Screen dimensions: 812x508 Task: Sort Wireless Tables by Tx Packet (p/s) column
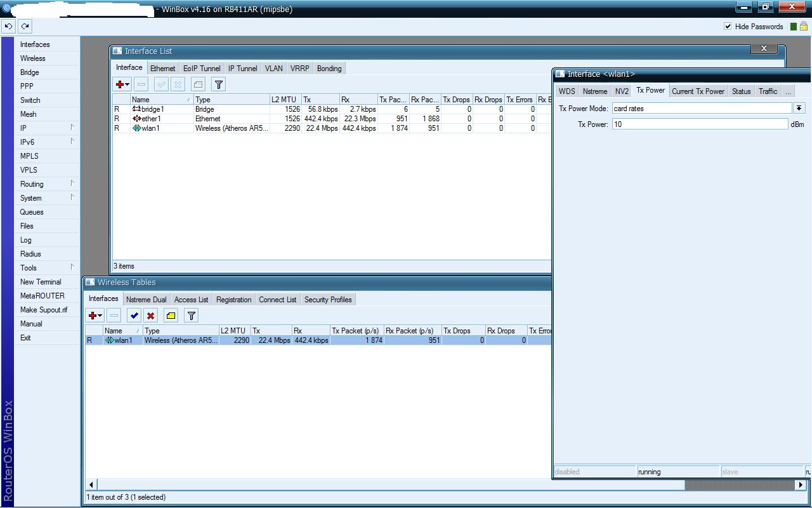click(x=357, y=331)
